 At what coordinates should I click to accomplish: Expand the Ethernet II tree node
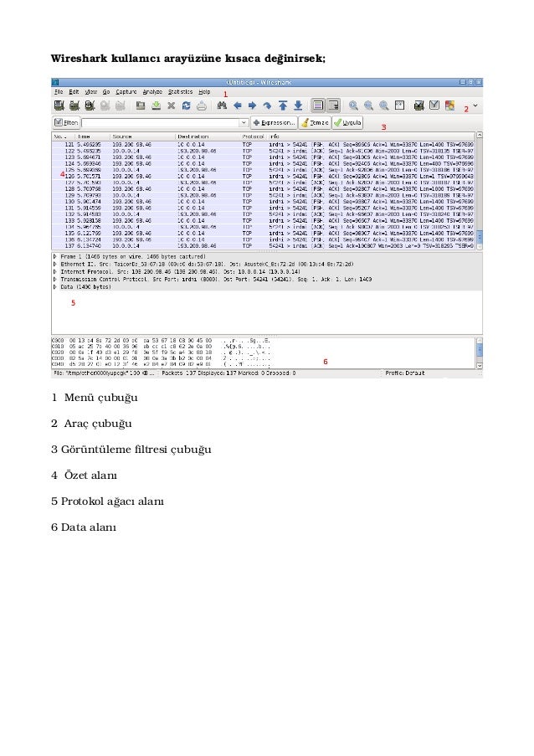(x=55, y=265)
